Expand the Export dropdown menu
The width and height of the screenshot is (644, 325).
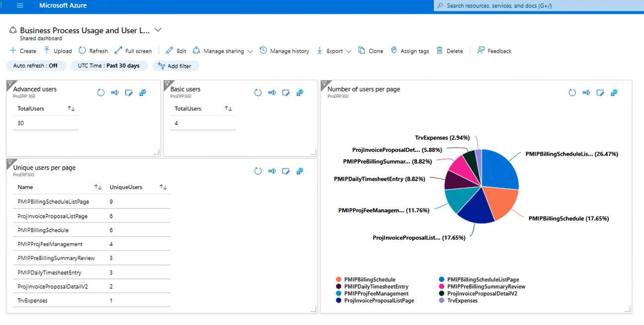[349, 51]
